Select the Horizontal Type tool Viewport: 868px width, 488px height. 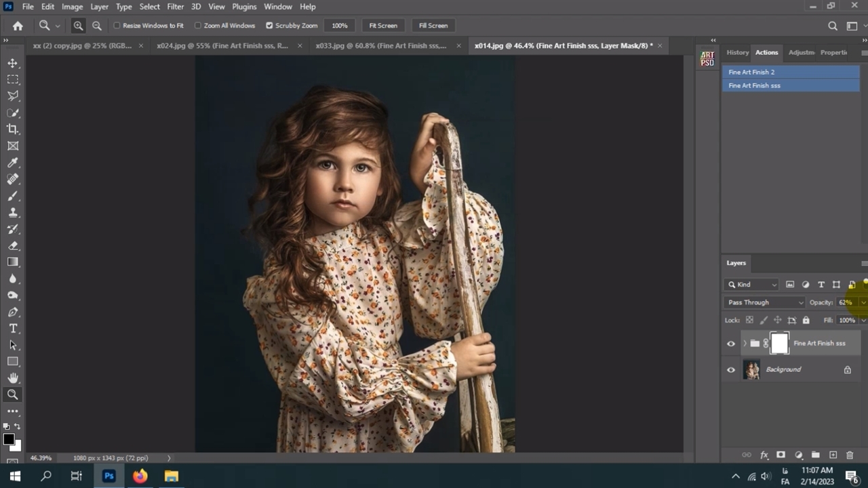13,328
